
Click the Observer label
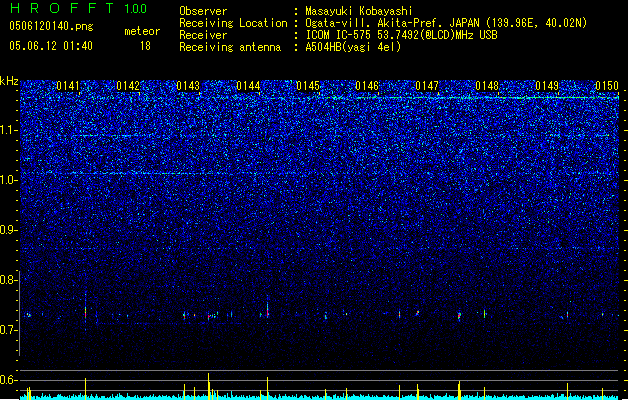coord(203,11)
